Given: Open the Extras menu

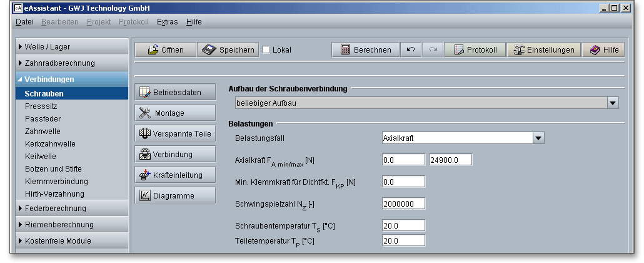Looking at the screenshot, I should click(167, 22).
